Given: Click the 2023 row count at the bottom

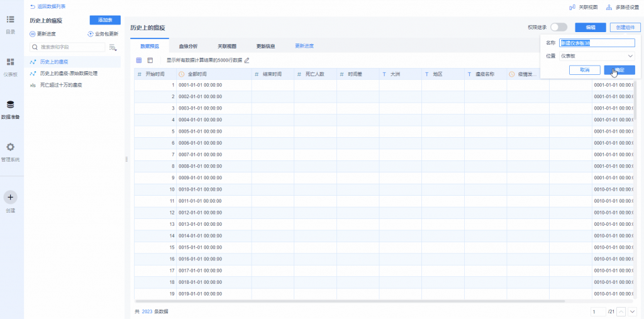Looking at the screenshot, I should tap(147, 311).
